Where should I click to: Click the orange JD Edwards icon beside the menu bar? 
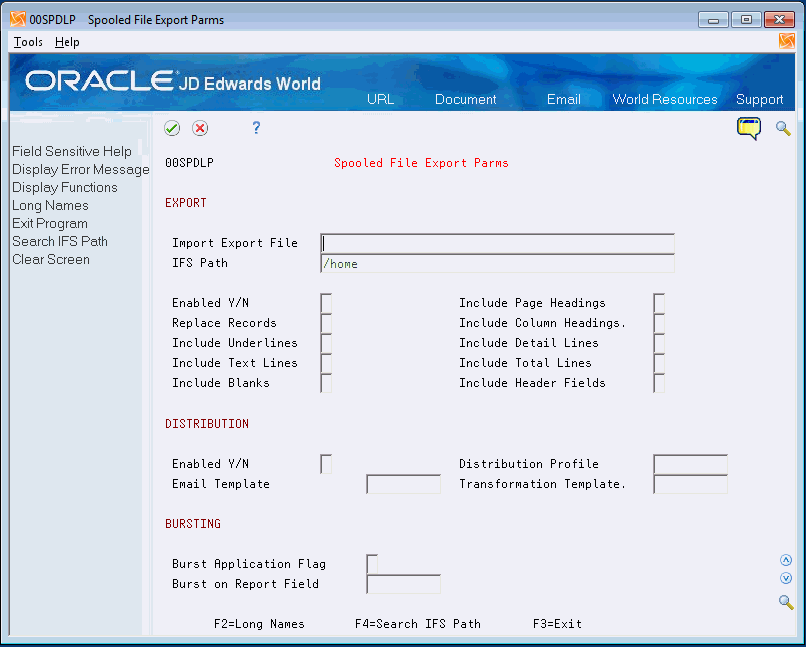tap(786, 41)
